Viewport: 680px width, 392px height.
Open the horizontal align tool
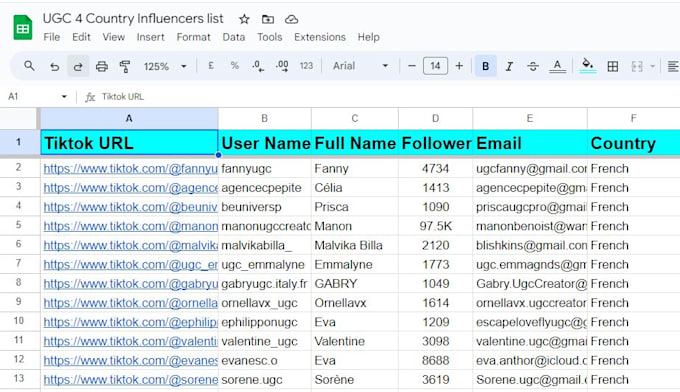coord(673,66)
